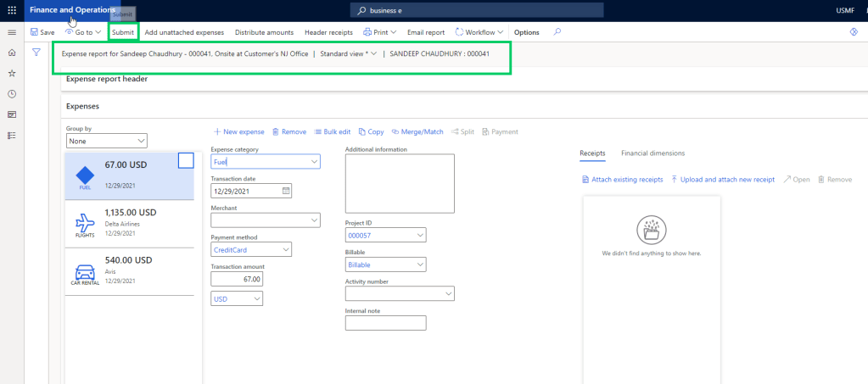Open the Billable dropdown
Viewport: 868px width, 384px height.
pos(420,264)
